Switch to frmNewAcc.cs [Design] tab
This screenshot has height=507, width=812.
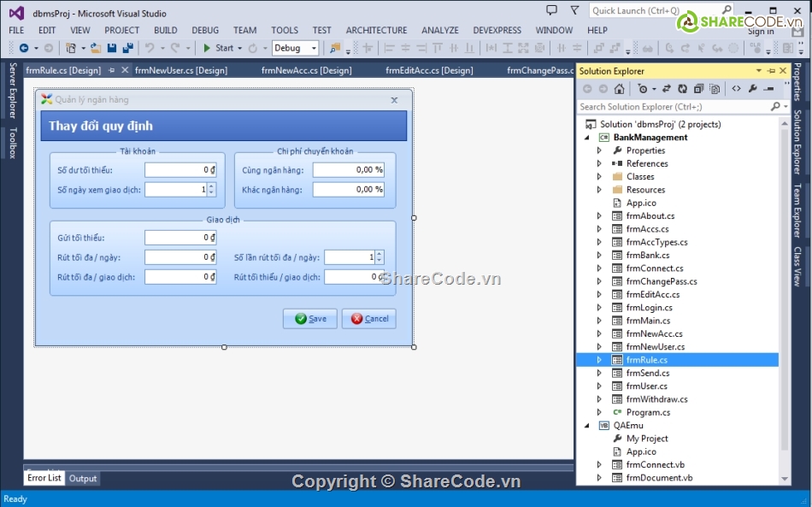307,70
